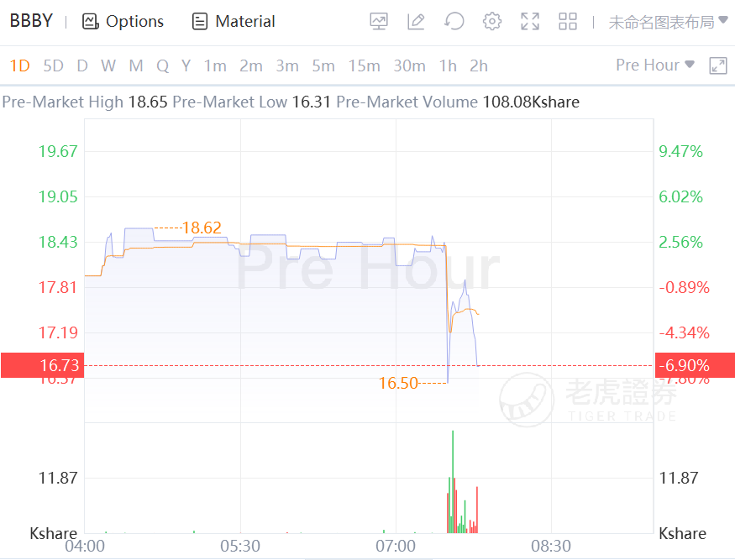Select the 30m interval tab
The width and height of the screenshot is (735, 560).
pos(409,66)
